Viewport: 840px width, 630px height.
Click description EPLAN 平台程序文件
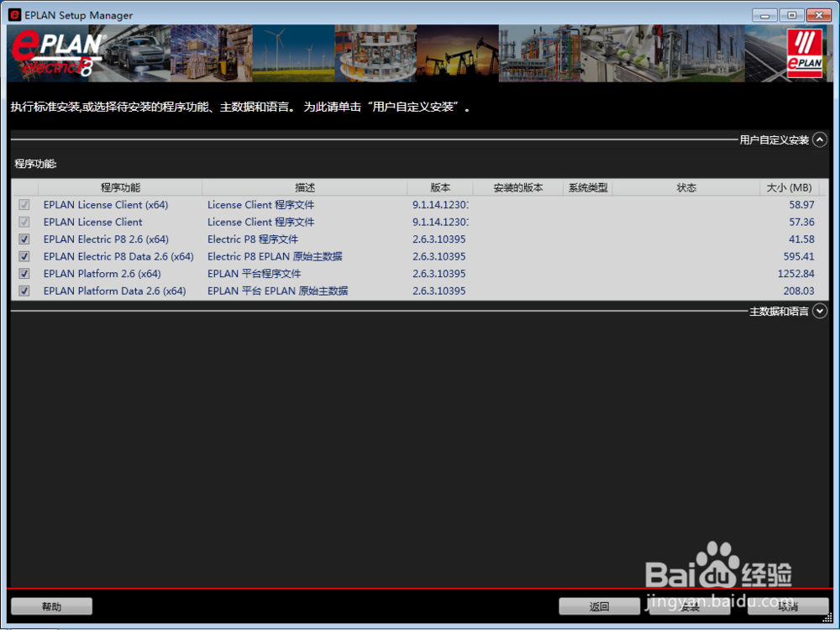tap(254, 273)
